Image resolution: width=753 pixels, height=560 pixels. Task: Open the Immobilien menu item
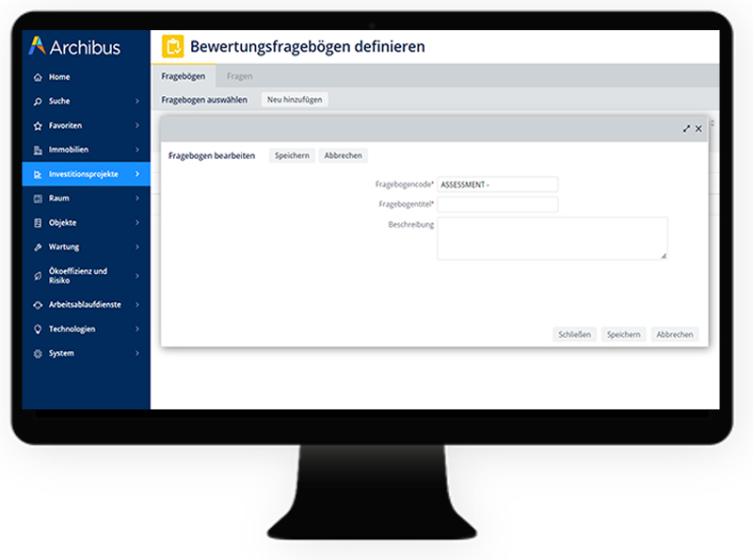pyautogui.click(x=86, y=150)
